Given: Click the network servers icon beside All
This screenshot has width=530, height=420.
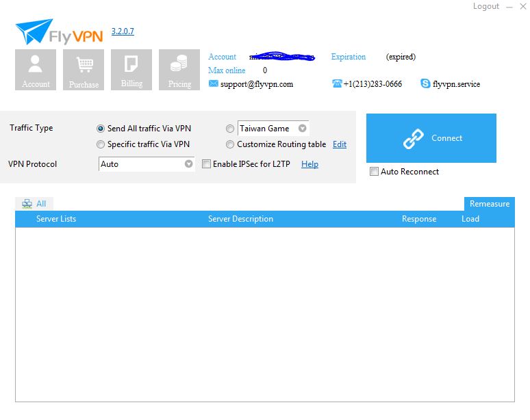Looking at the screenshot, I should click(x=27, y=204).
